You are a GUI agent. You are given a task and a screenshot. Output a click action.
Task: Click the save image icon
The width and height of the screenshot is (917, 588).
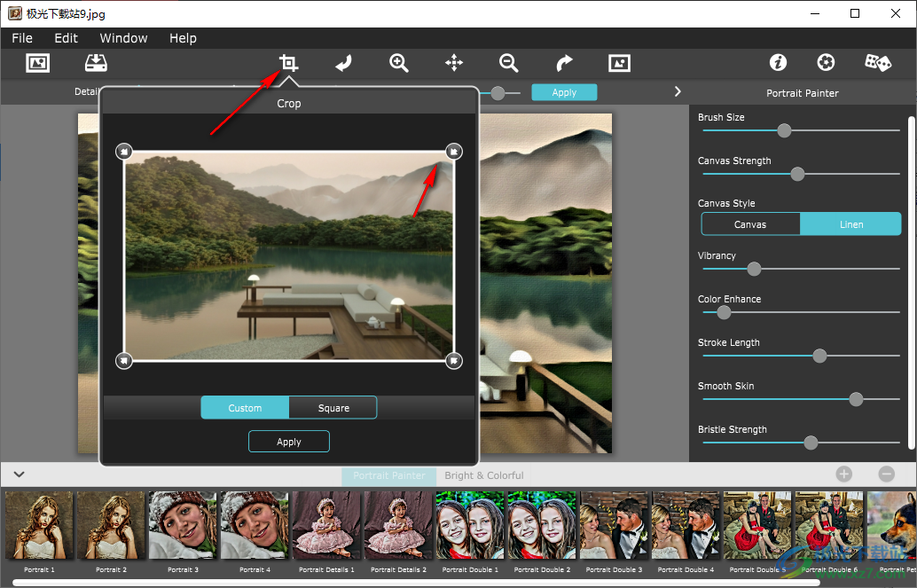pos(96,63)
